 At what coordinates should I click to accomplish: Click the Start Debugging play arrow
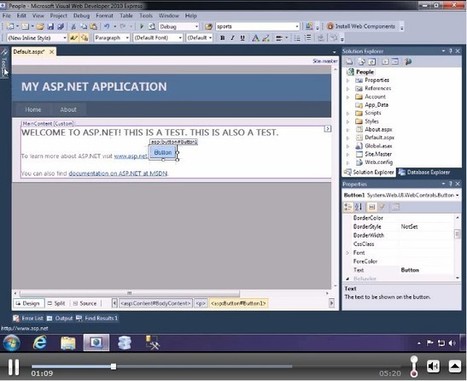pyautogui.click(x=142, y=26)
